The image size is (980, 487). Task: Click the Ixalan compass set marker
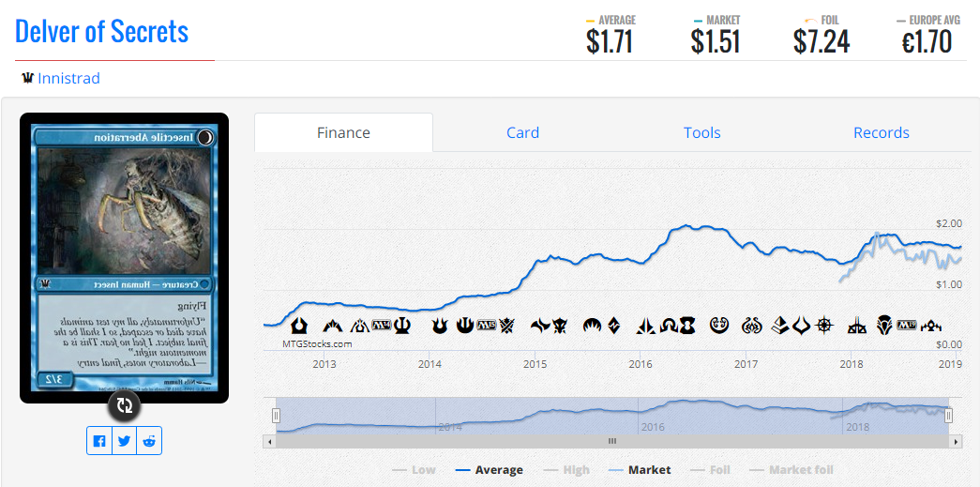point(824,325)
